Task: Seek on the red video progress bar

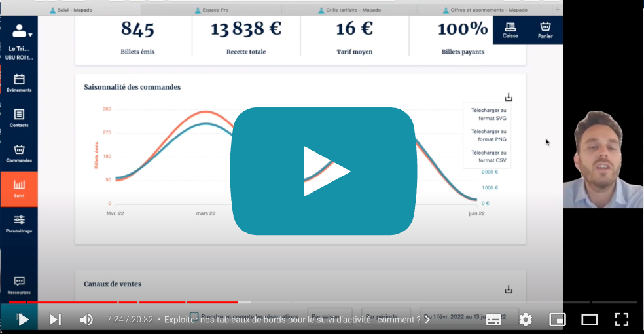Action: (x=123, y=303)
